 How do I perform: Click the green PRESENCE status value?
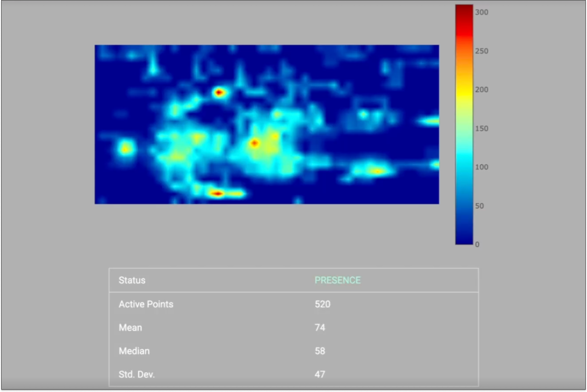(x=337, y=280)
